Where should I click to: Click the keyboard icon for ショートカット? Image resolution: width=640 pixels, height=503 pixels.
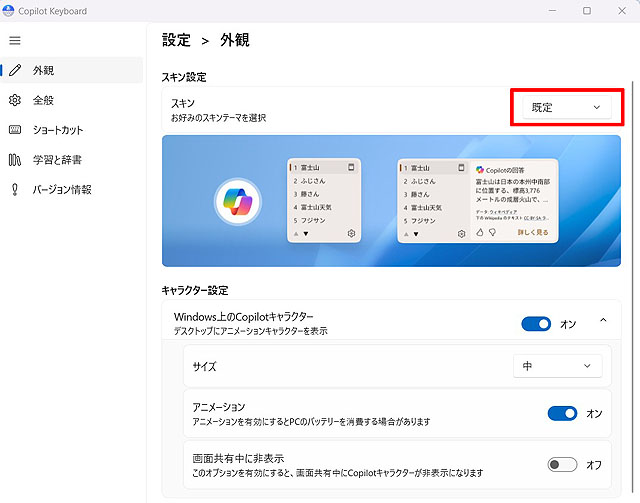pyautogui.click(x=15, y=130)
